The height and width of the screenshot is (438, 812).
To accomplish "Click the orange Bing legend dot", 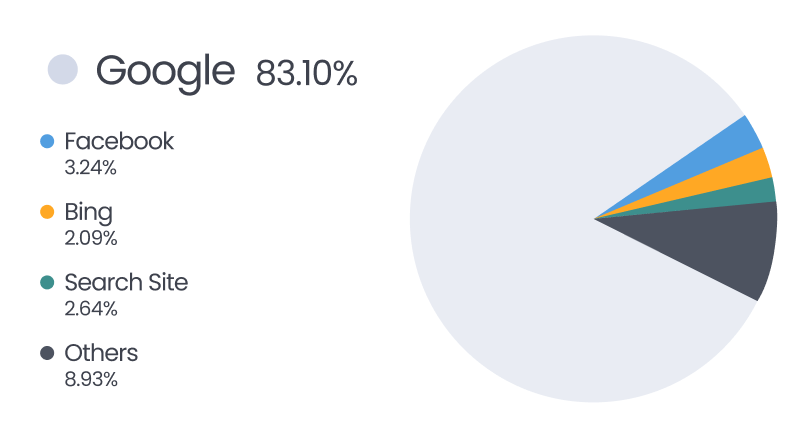I will [47, 212].
